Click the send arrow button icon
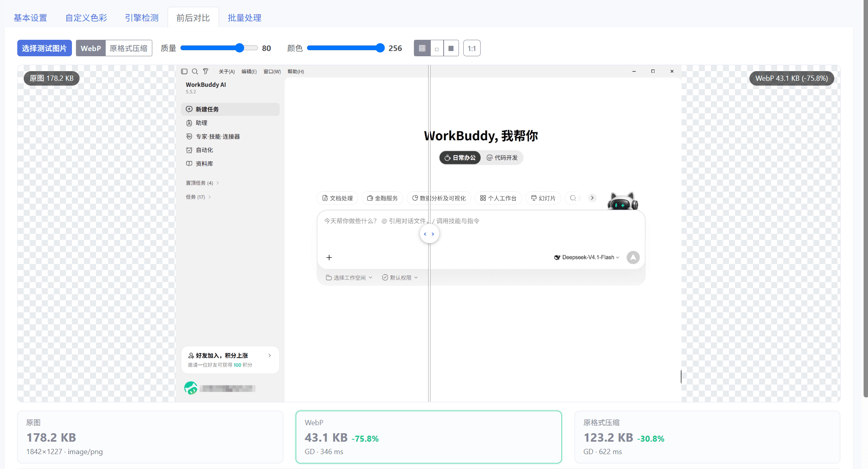Screen dimensions: 868x469 click(x=633, y=258)
